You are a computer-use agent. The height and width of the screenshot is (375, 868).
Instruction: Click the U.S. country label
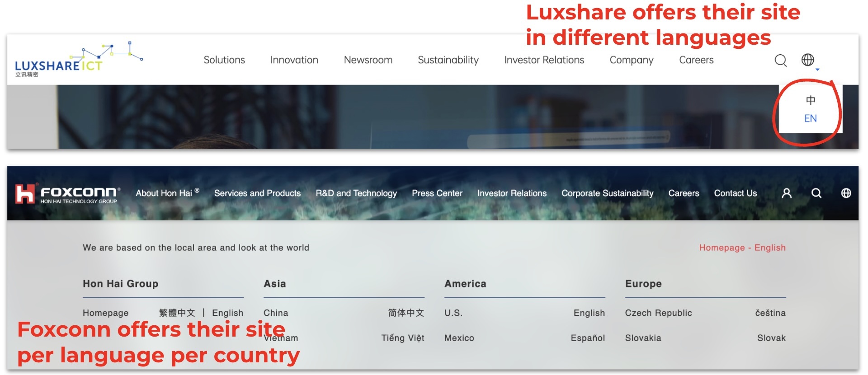pos(453,313)
